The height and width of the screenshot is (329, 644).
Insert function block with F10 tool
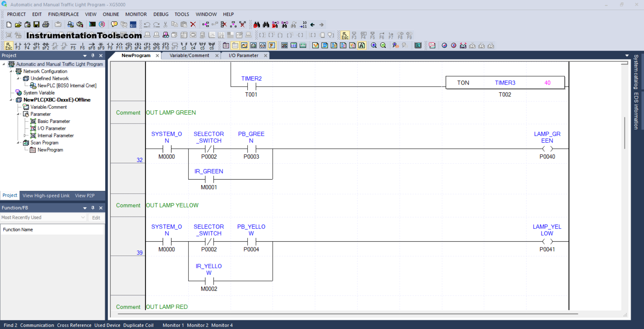coord(165,46)
